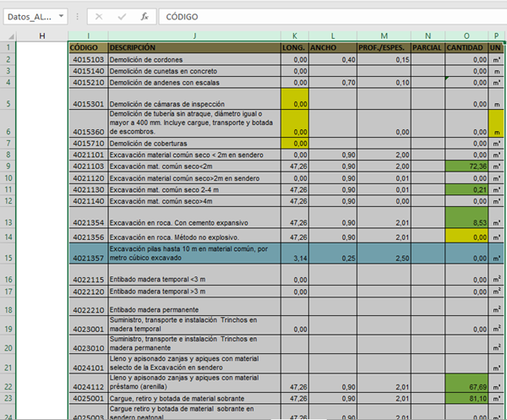The height and width of the screenshot is (420, 507).
Task: Click cell 'Demolición de cordones'
Action: pyautogui.click(x=194, y=59)
